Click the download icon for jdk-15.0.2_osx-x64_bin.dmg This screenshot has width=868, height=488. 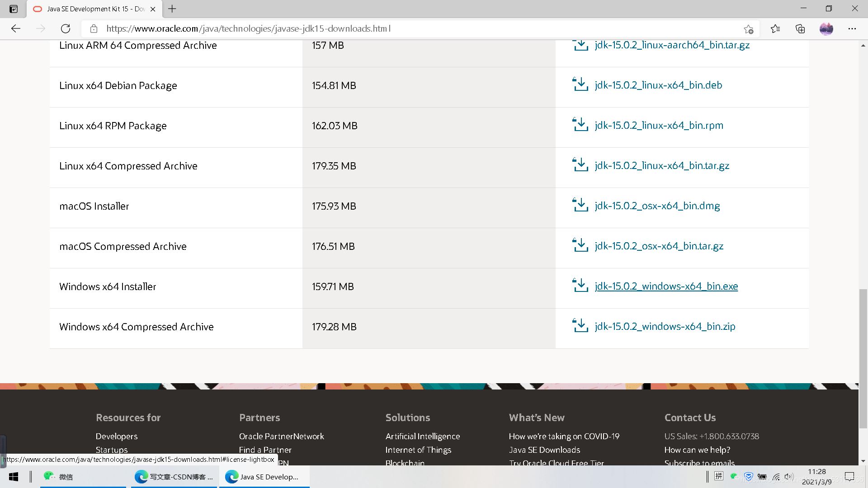point(580,206)
